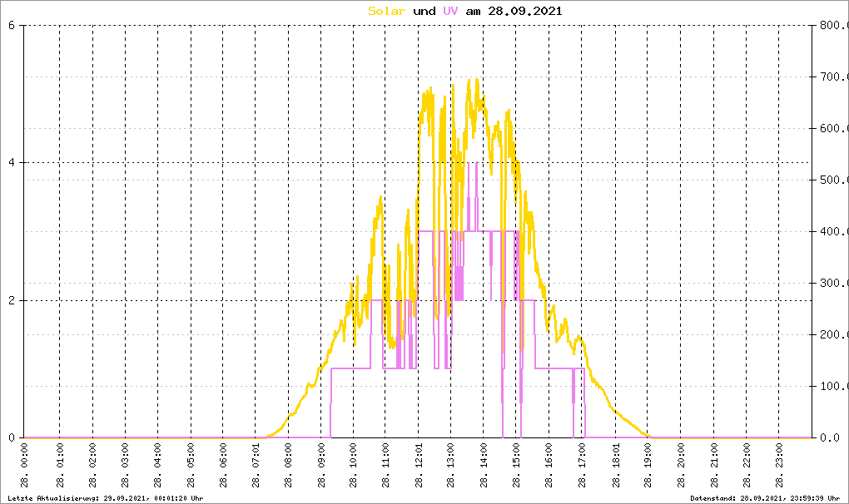The image size is (849, 504).
Task: Click the left y-axis label 4
Action: 11,163
